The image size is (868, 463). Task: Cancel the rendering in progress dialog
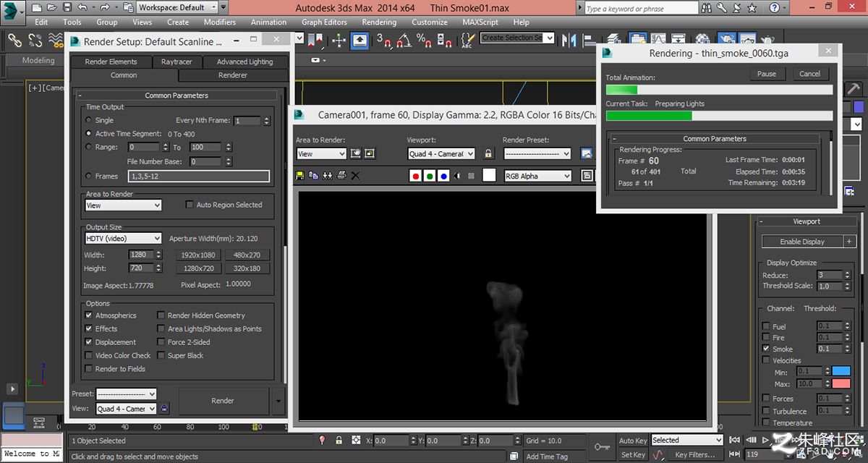(810, 74)
